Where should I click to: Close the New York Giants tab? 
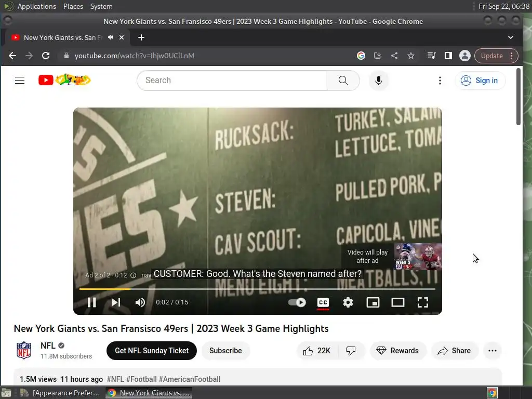tap(122, 37)
